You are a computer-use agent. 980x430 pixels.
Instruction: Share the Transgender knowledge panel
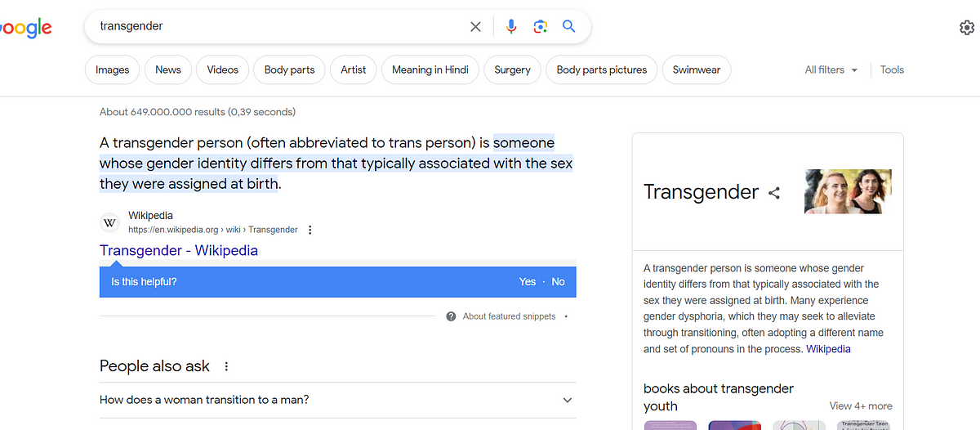point(774,193)
